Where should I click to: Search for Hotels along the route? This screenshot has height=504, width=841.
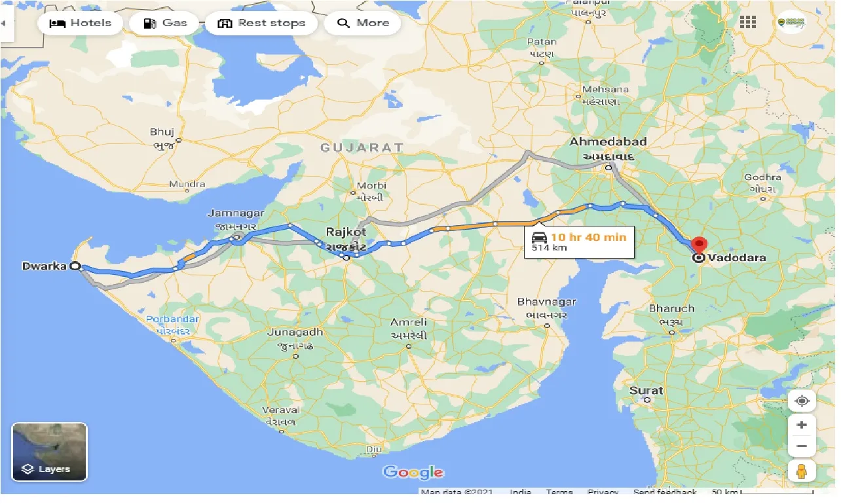pyautogui.click(x=81, y=23)
